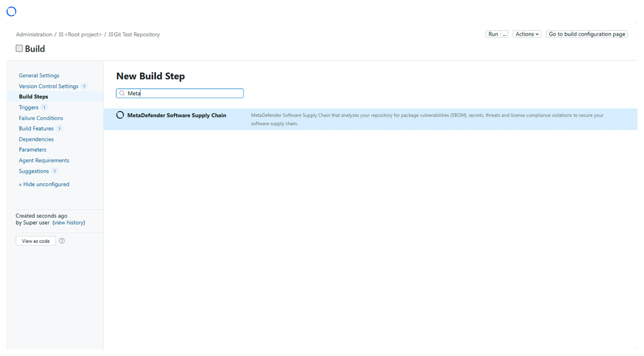Open Triggers settings section
The width and height of the screenshot is (644, 356).
(29, 107)
